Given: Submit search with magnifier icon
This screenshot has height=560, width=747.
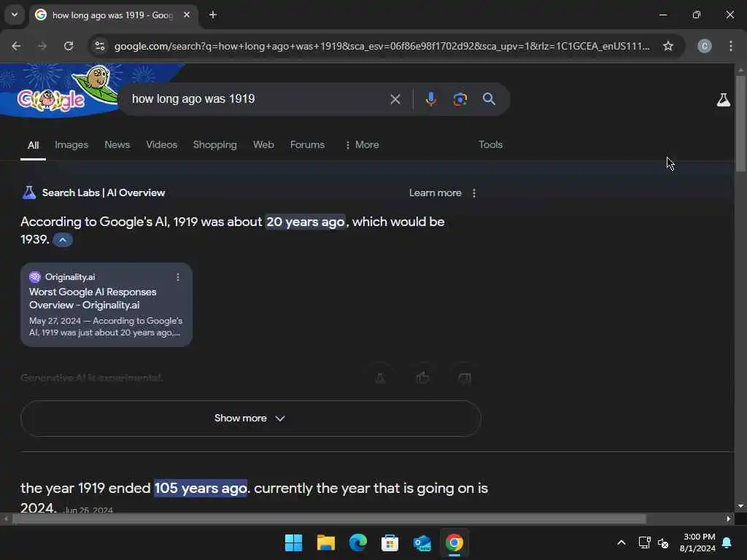Looking at the screenshot, I should point(489,99).
